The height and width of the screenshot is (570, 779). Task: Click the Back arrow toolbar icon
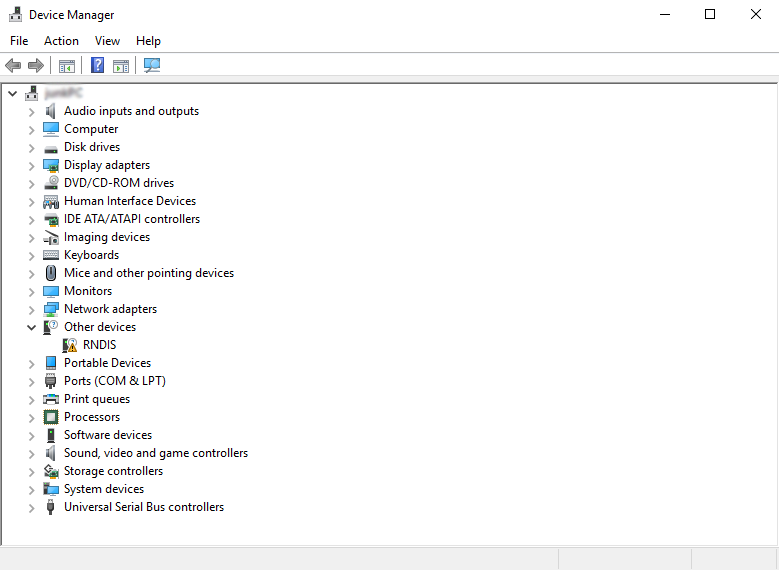click(x=13, y=66)
